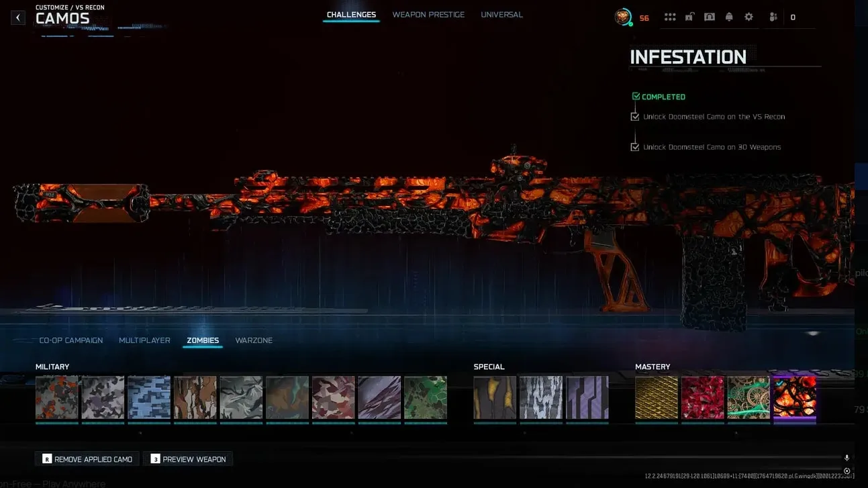This screenshot has height=488, width=868.
Task: Click the microphone status icon
Action: click(x=847, y=458)
